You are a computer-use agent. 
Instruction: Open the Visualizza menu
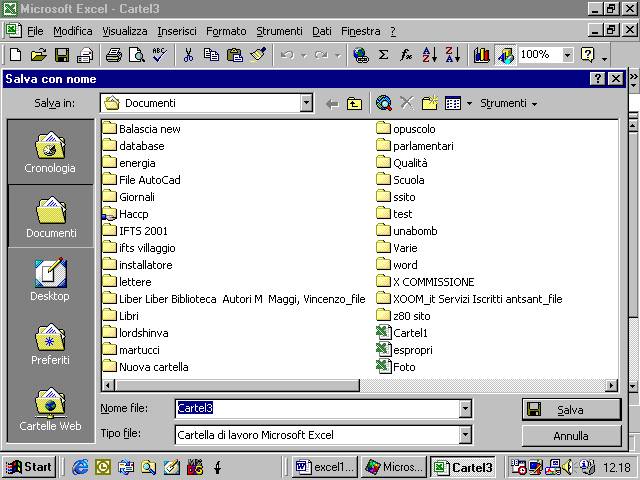[x=124, y=31]
